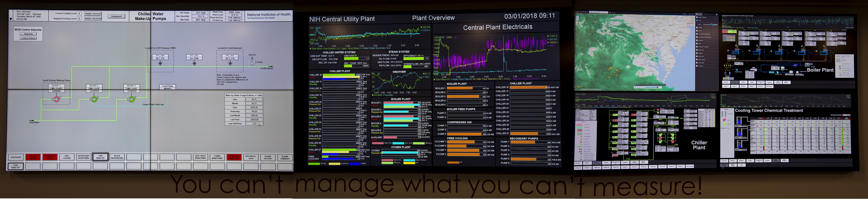Select the BLACK BACKGROUND navigation button
The width and height of the screenshot is (868, 199).
117,157
